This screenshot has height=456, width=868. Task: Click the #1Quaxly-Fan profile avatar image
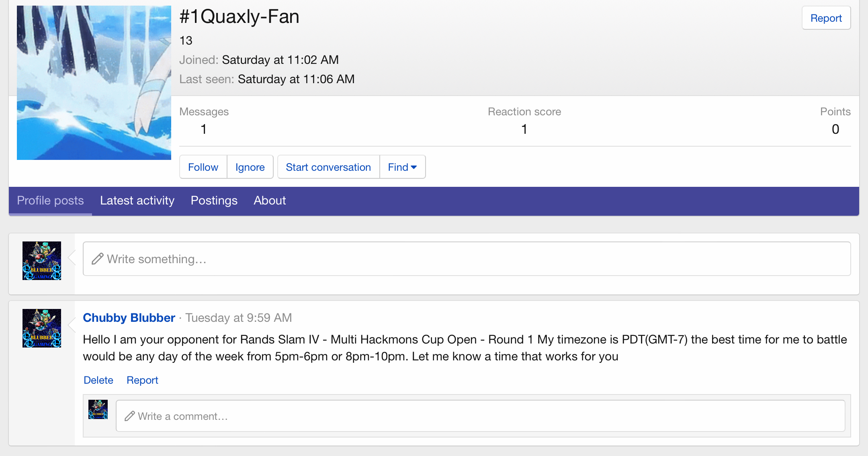tap(94, 82)
